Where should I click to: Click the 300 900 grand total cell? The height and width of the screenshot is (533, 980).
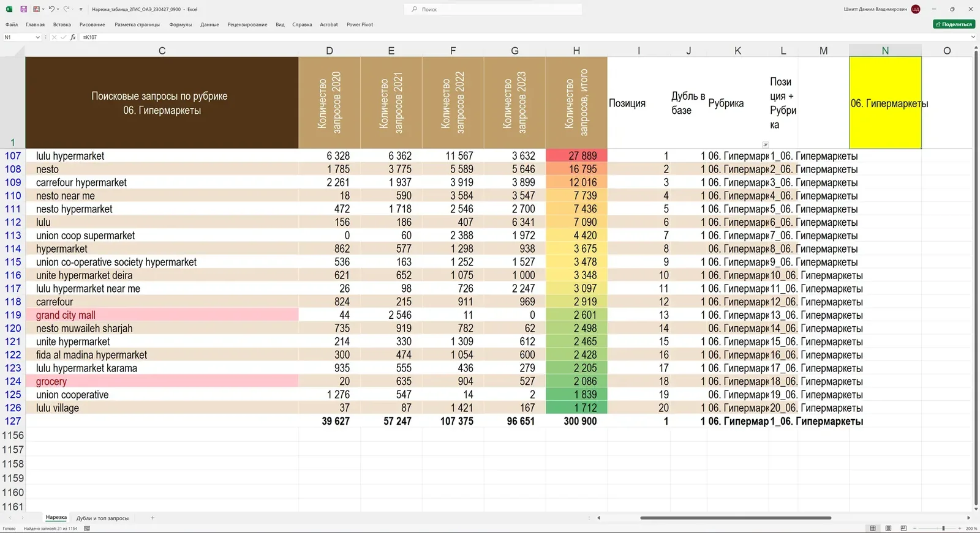576,421
